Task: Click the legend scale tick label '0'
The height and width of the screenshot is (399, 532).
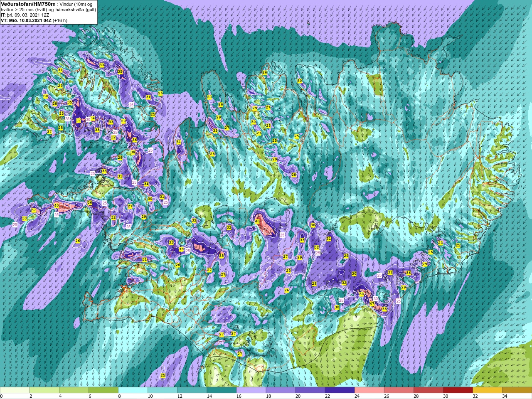Action: (x=2, y=396)
